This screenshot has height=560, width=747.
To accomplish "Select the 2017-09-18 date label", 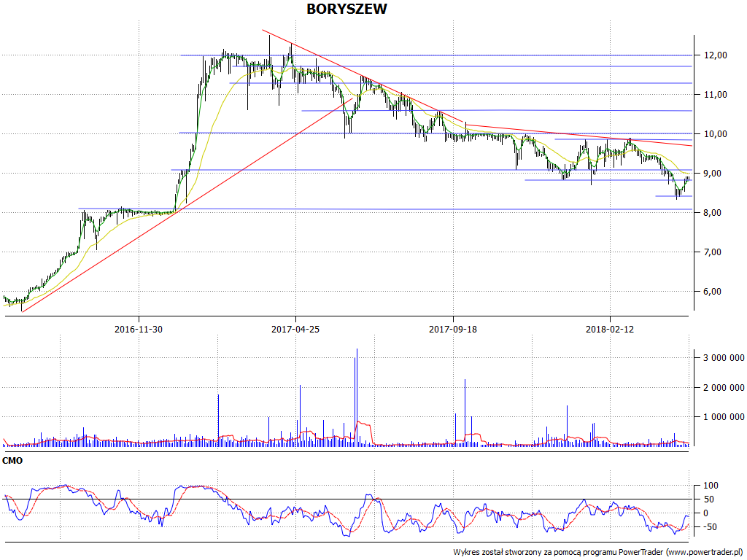I will point(453,329).
